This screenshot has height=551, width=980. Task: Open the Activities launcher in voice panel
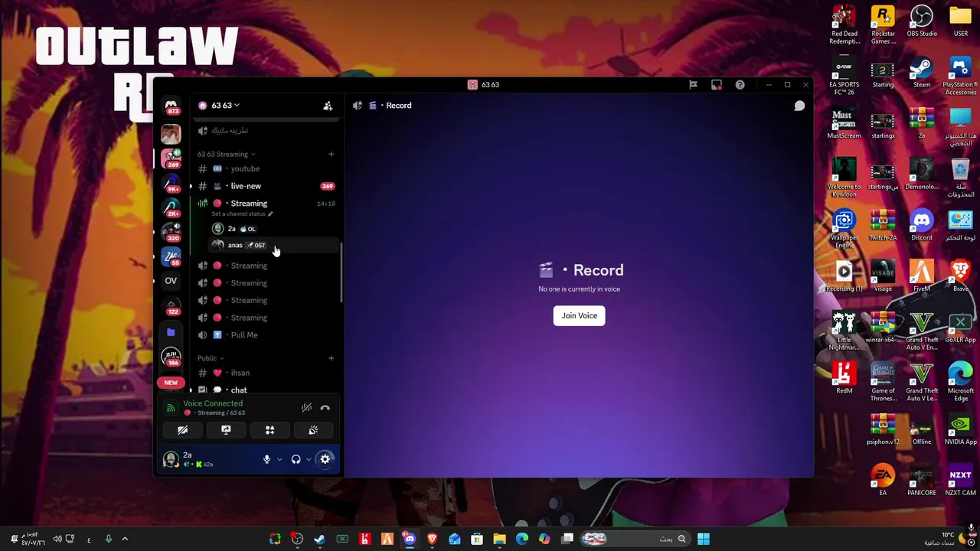tap(269, 430)
